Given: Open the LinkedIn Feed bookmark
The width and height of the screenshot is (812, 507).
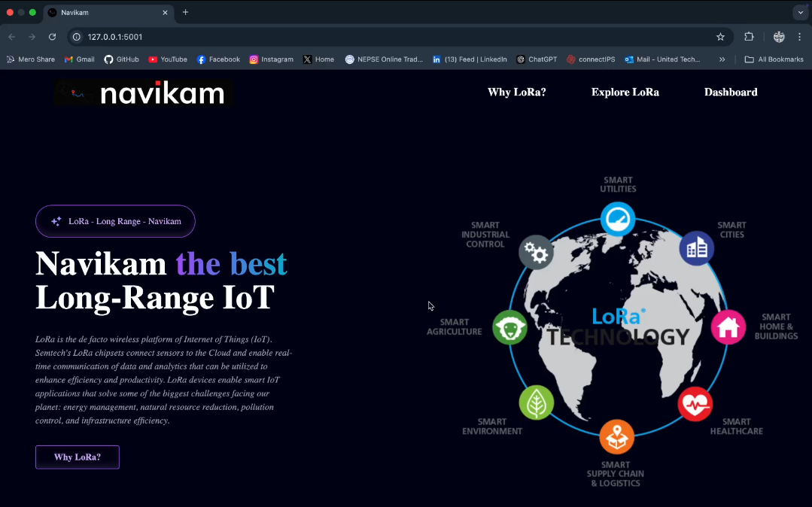Looking at the screenshot, I should coord(470,59).
